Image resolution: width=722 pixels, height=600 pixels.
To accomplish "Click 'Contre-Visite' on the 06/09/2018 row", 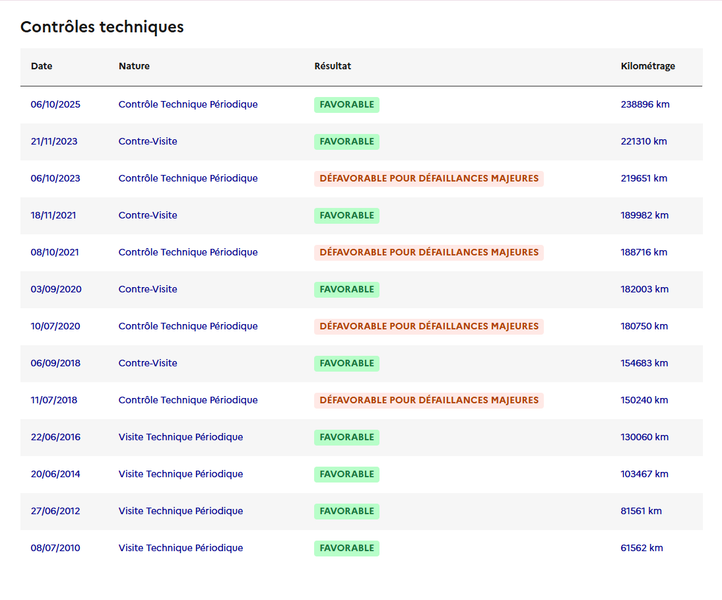I will click(x=148, y=363).
